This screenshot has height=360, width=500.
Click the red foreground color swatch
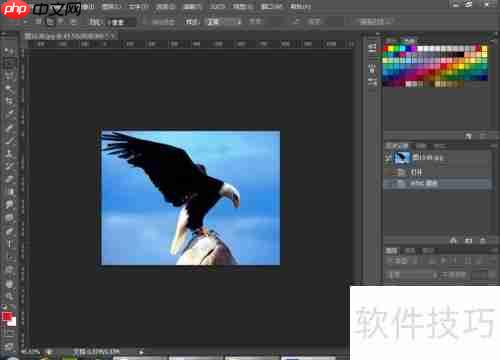(6, 316)
